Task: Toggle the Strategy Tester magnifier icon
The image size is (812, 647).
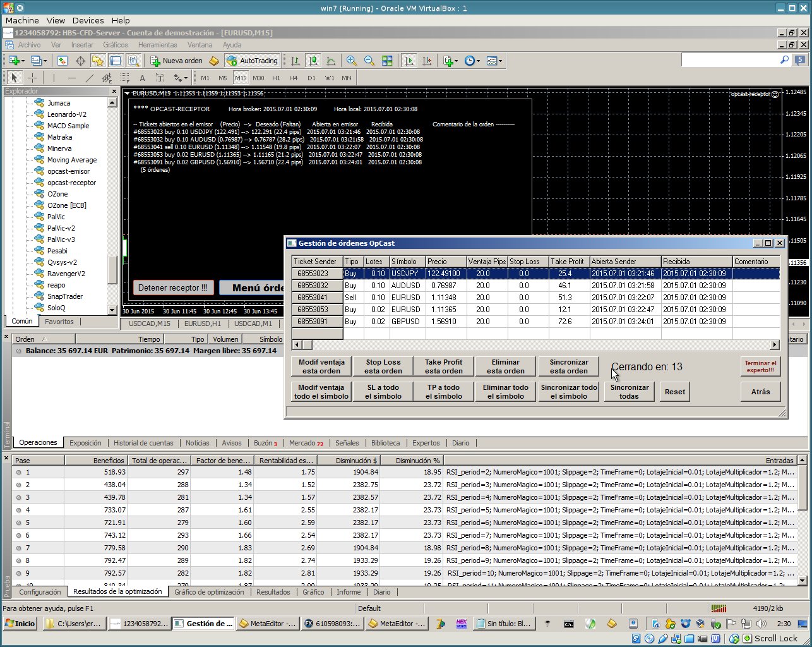Action: [x=133, y=61]
